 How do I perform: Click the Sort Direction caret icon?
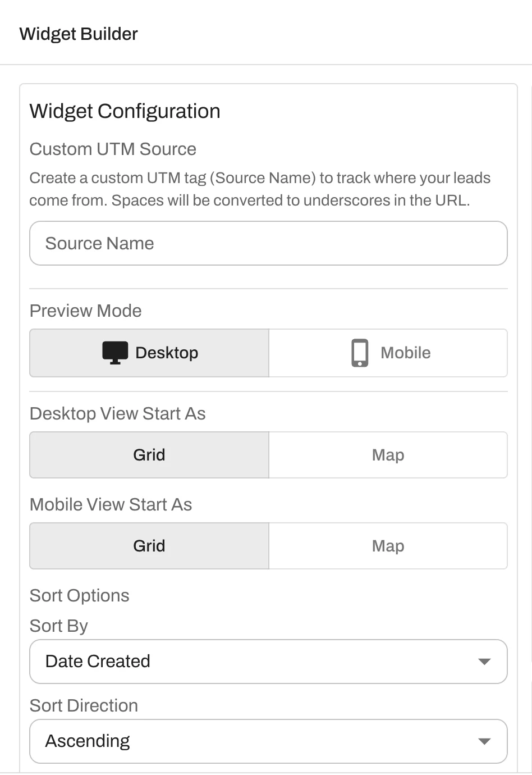[x=484, y=741]
